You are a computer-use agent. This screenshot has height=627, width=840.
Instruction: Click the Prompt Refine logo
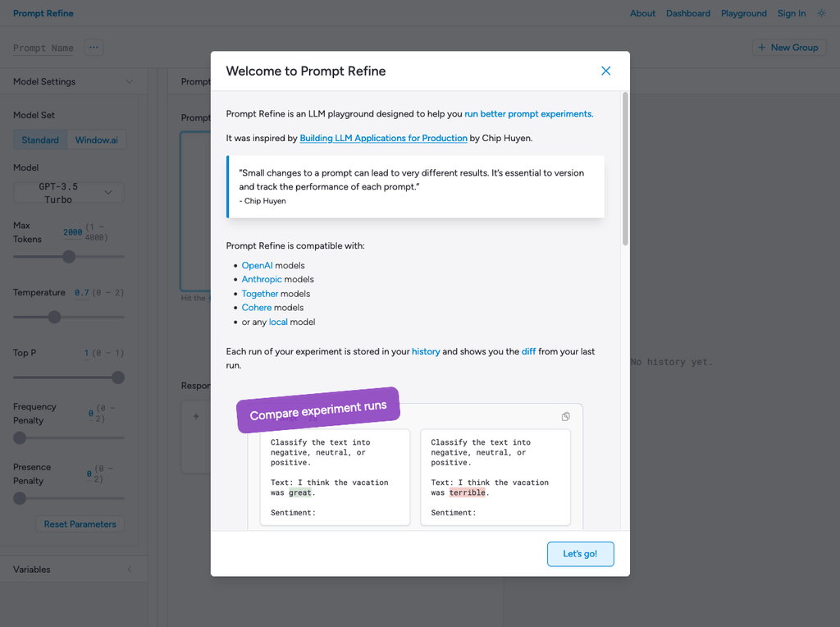click(43, 13)
